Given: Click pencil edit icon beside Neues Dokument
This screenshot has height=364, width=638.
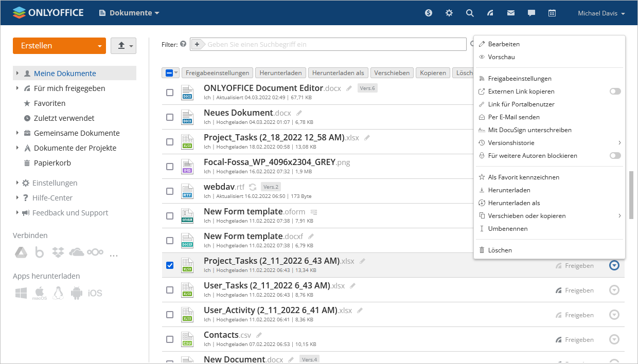Looking at the screenshot, I should tap(299, 113).
